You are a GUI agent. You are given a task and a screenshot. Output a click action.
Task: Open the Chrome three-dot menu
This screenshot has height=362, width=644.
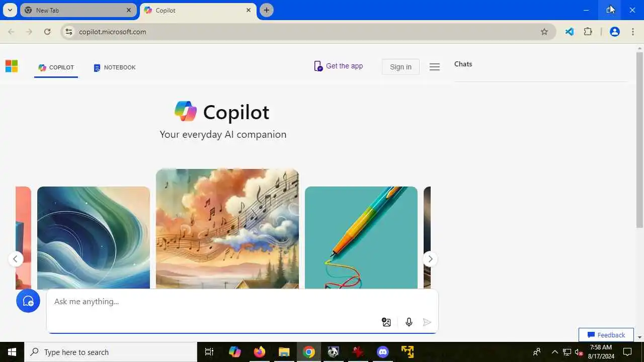[633, 32]
